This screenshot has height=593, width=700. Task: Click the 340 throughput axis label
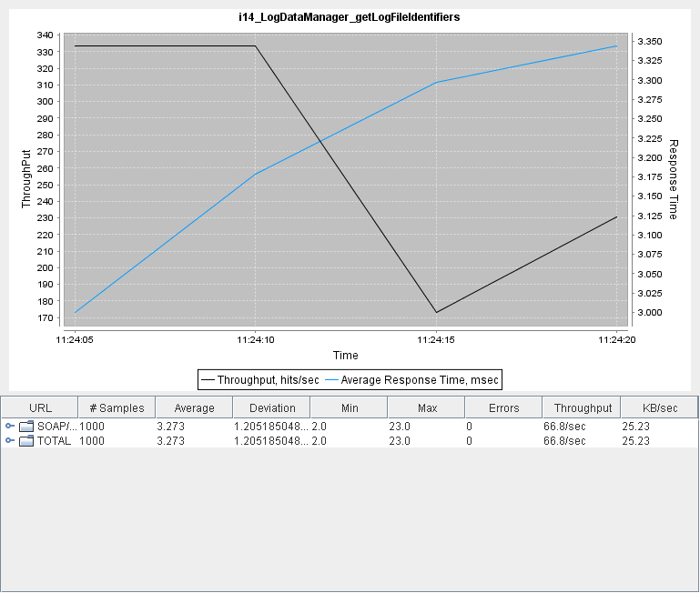pyautogui.click(x=45, y=35)
